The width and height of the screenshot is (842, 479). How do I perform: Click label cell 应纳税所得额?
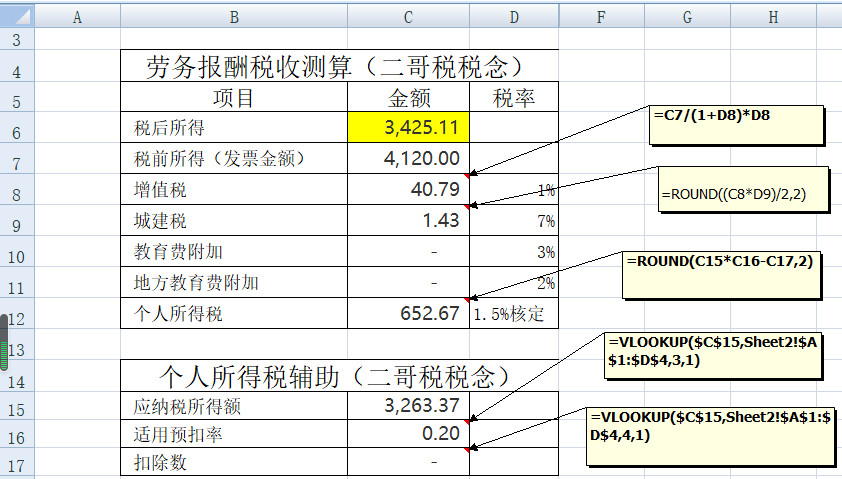[x=234, y=406]
